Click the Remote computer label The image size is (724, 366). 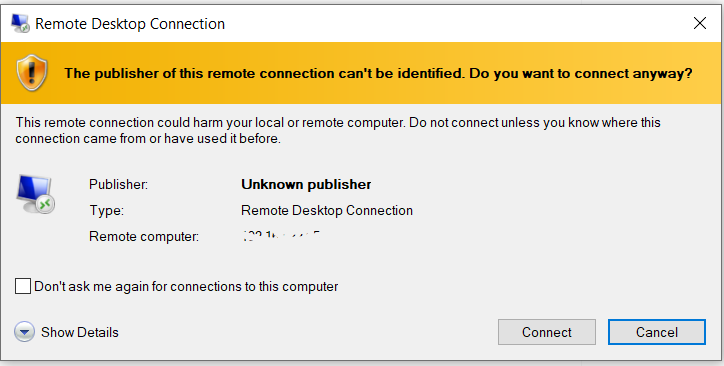click(144, 236)
